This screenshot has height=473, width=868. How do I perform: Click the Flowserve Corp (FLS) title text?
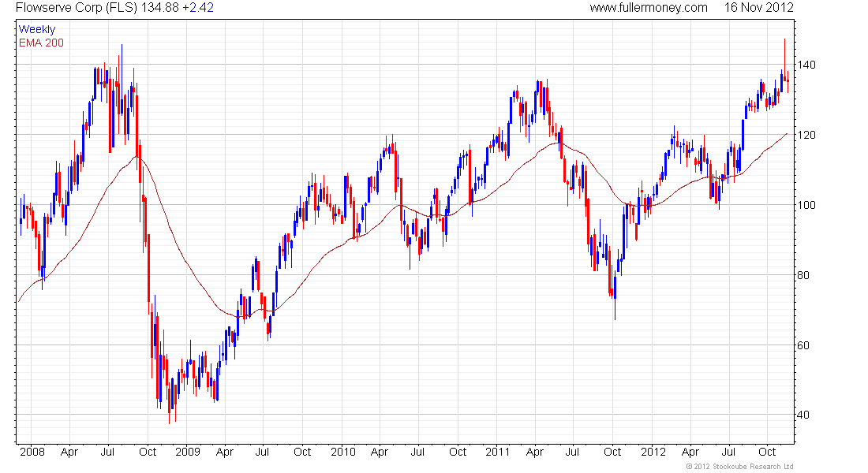pyautogui.click(x=77, y=8)
